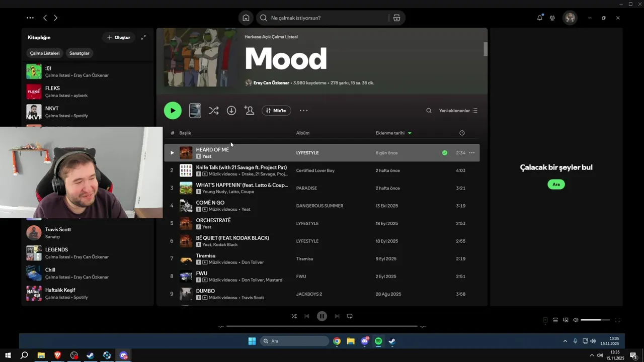Click the Tiramisu track cover thumbnail

[x=186, y=259]
